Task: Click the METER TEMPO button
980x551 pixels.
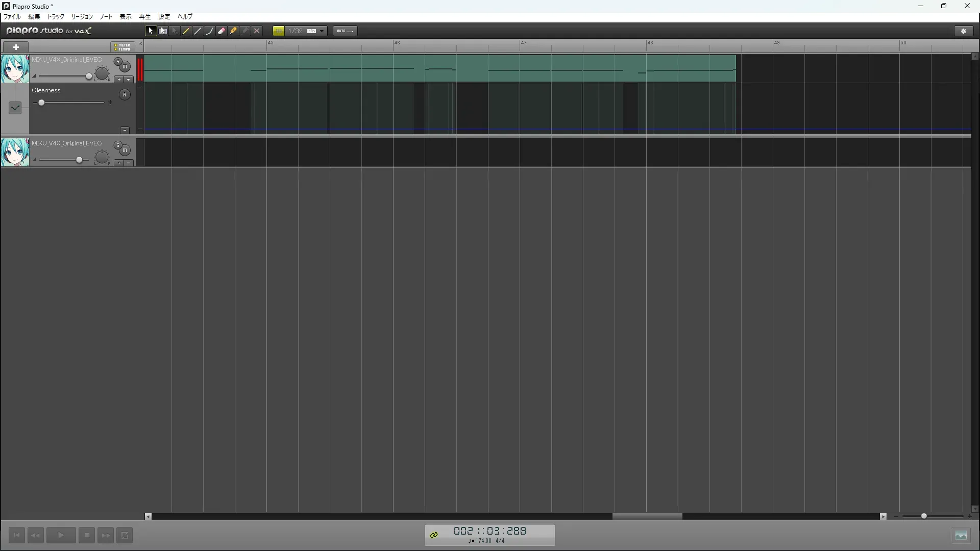Action: 122,47
